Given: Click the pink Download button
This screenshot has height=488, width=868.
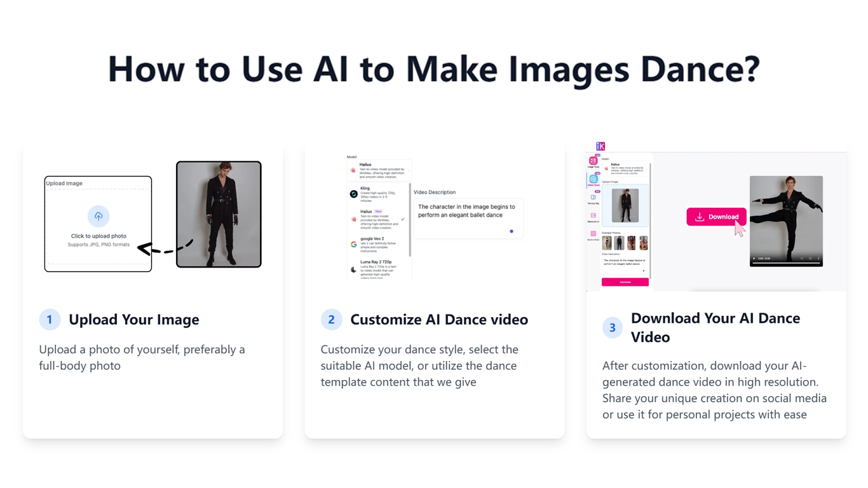Looking at the screenshot, I should coord(716,217).
